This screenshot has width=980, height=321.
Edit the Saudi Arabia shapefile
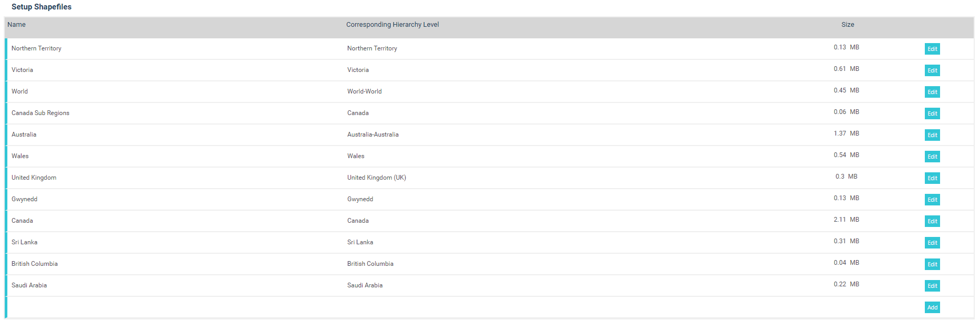coord(932,286)
